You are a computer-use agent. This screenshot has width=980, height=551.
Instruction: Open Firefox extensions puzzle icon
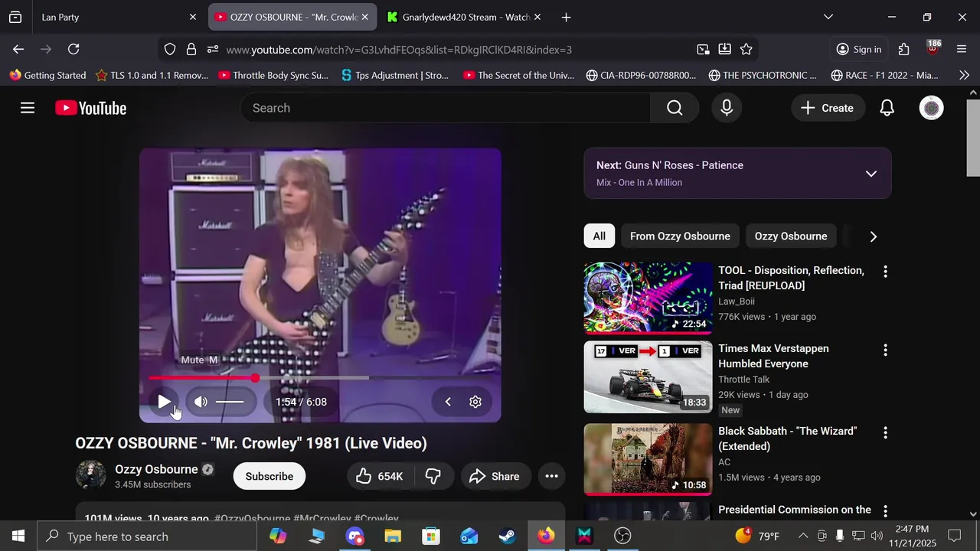point(904,49)
